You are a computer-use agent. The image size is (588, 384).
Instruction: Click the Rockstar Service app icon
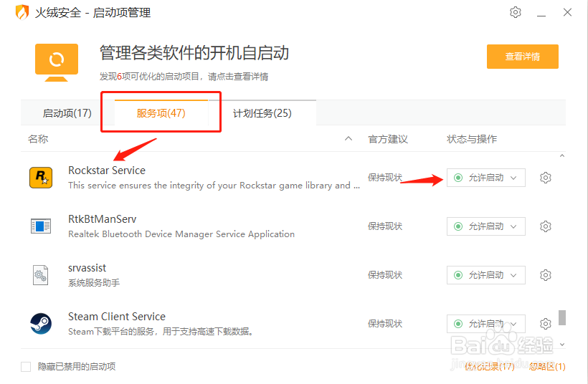pyautogui.click(x=40, y=178)
